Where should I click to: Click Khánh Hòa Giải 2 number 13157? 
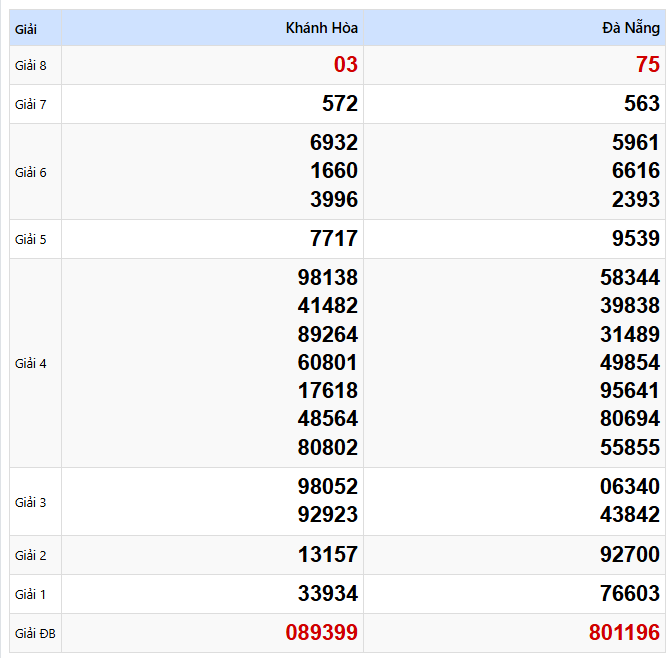(x=328, y=555)
